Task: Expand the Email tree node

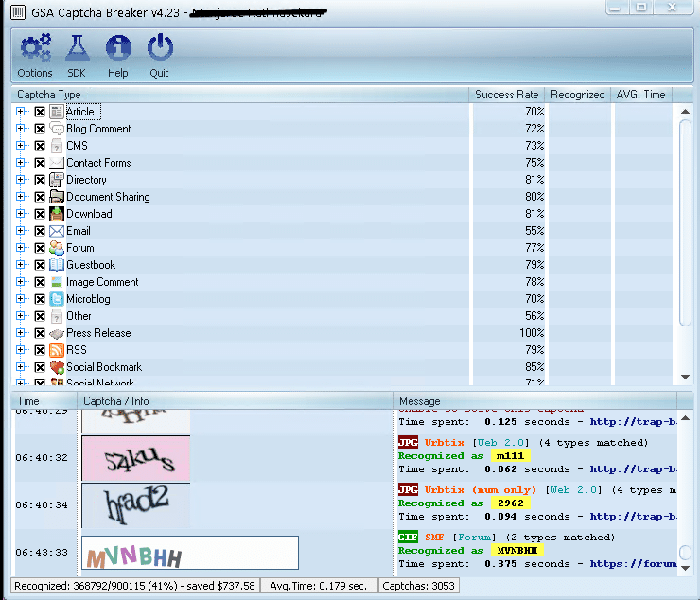Action: coord(20,231)
